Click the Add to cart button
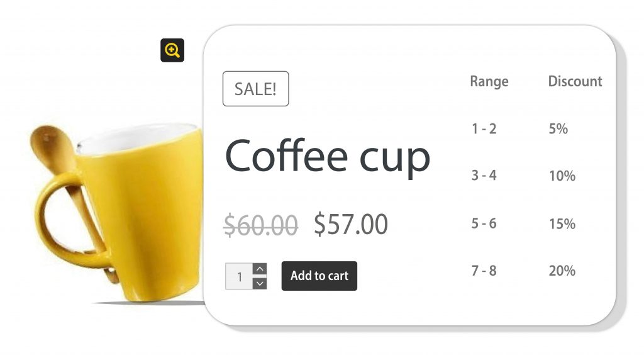The width and height of the screenshot is (644, 355). point(319,276)
